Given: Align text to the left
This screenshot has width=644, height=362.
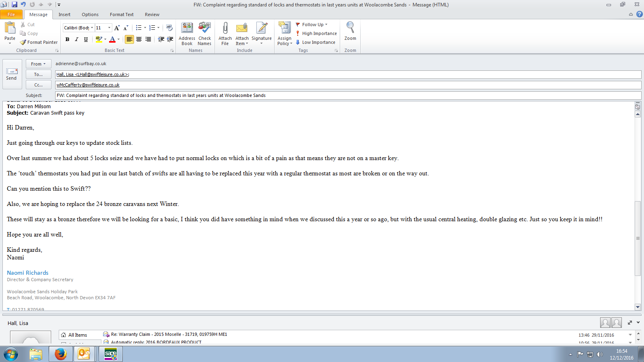Looking at the screenshot, I should 129,39.
